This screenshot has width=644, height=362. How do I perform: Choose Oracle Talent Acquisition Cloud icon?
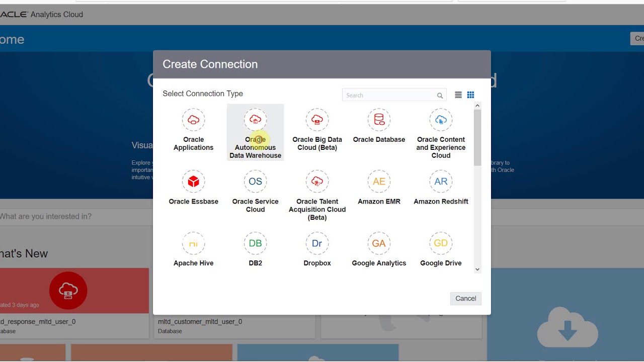(317, 182)
